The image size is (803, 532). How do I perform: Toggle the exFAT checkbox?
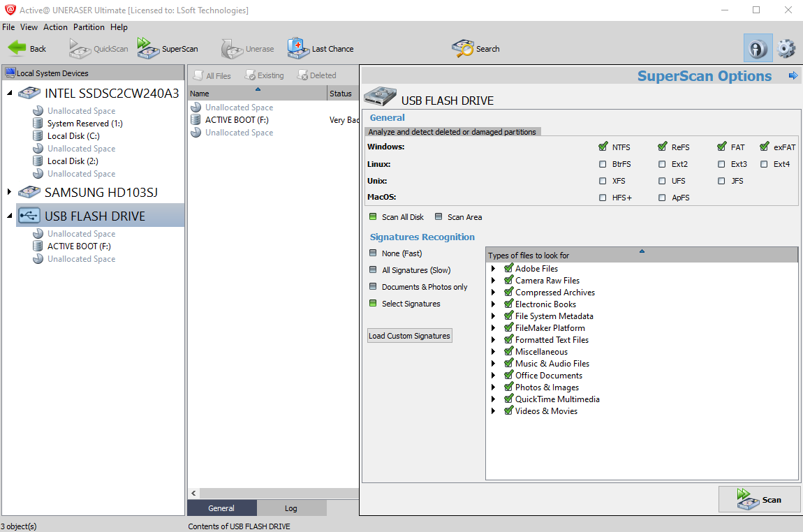tap(765, 147)
